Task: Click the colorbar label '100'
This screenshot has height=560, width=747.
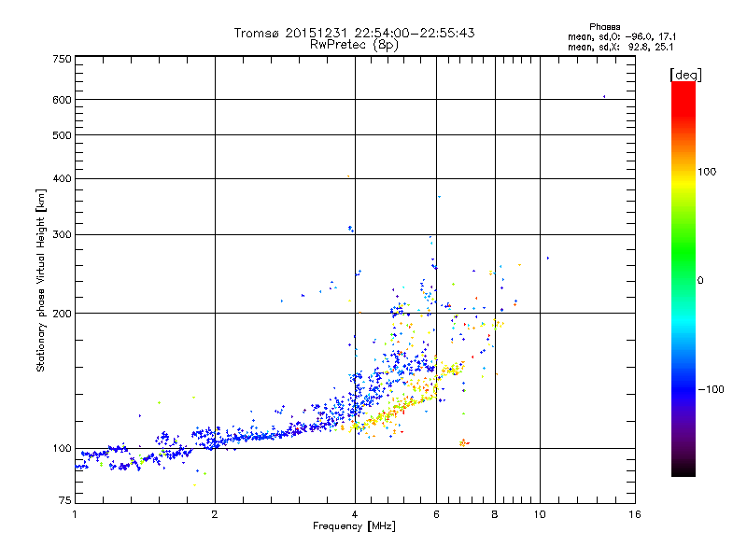Action: click(707, 172)
